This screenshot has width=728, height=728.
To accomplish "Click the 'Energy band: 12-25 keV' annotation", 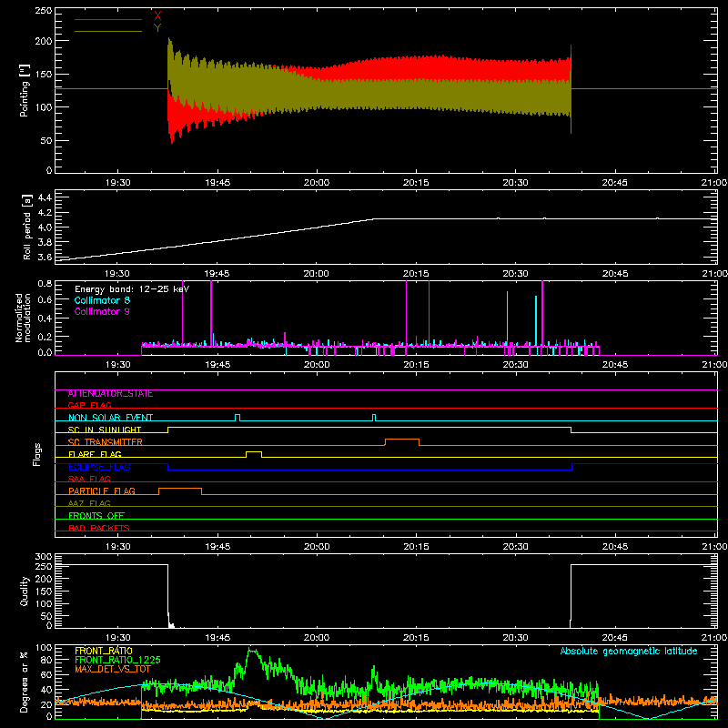I will (x=132, y=289).
